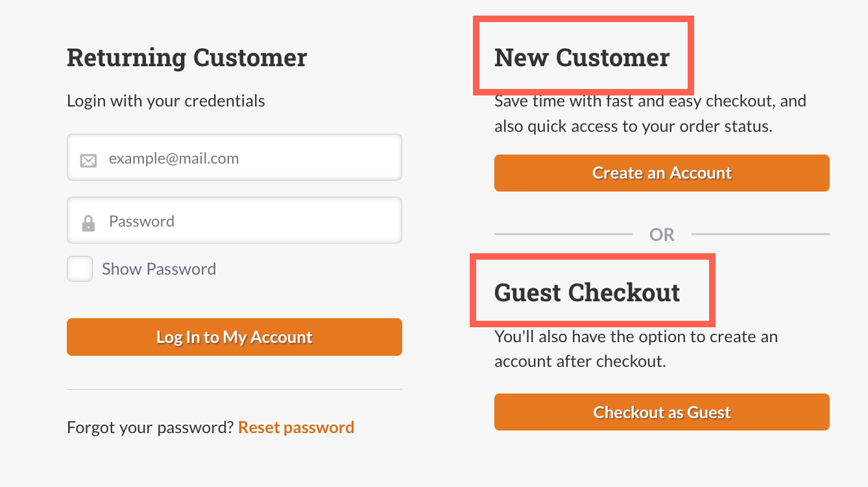
Task: Select the Guest Checkout heading
Action: coord(587,292)
